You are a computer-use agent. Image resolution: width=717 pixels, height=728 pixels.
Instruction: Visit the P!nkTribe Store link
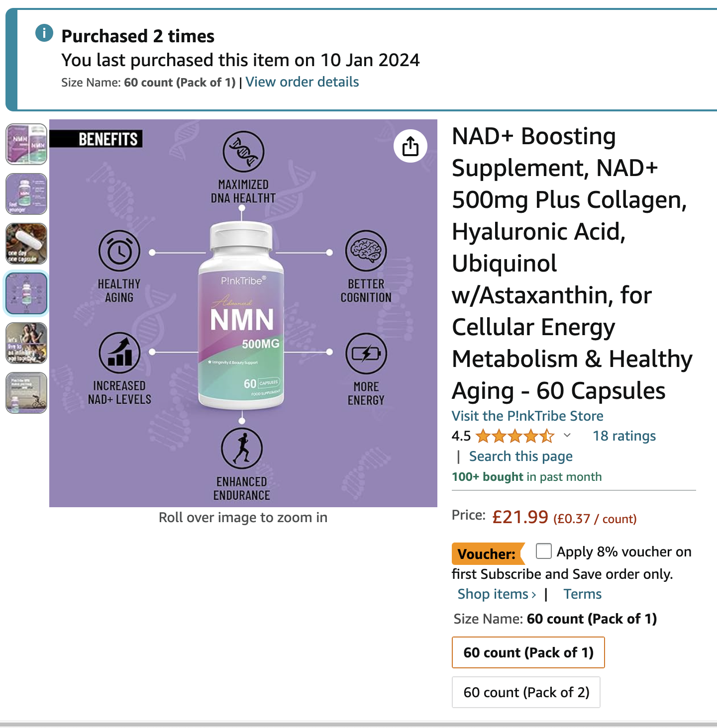(x=527, y=416)
